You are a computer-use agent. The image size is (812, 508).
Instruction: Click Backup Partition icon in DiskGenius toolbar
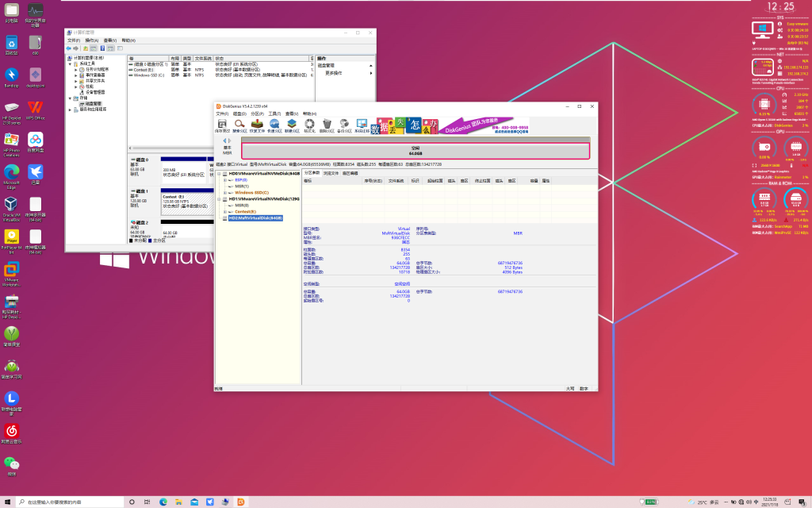pyautogui.click(x=344, y=125)
